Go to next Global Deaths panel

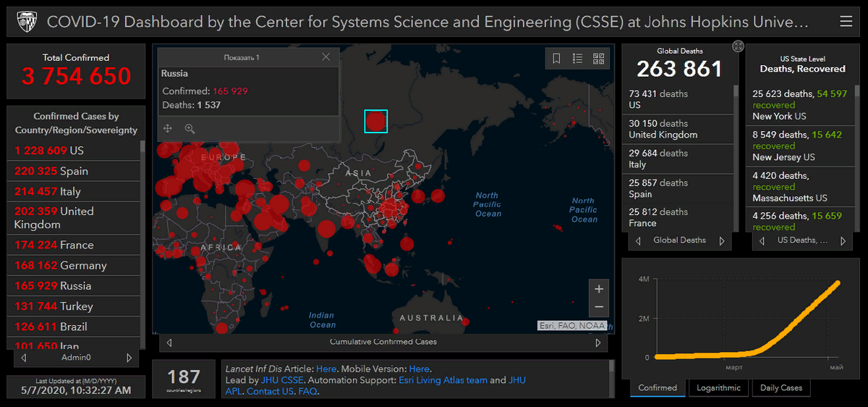pos(722,241)
